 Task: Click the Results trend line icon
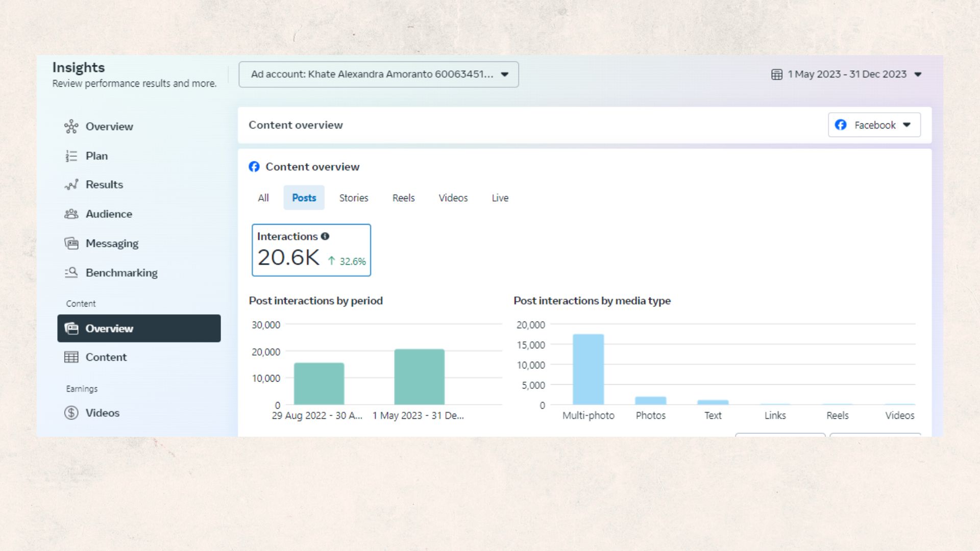pyautogui.click(x=71, y=185)
